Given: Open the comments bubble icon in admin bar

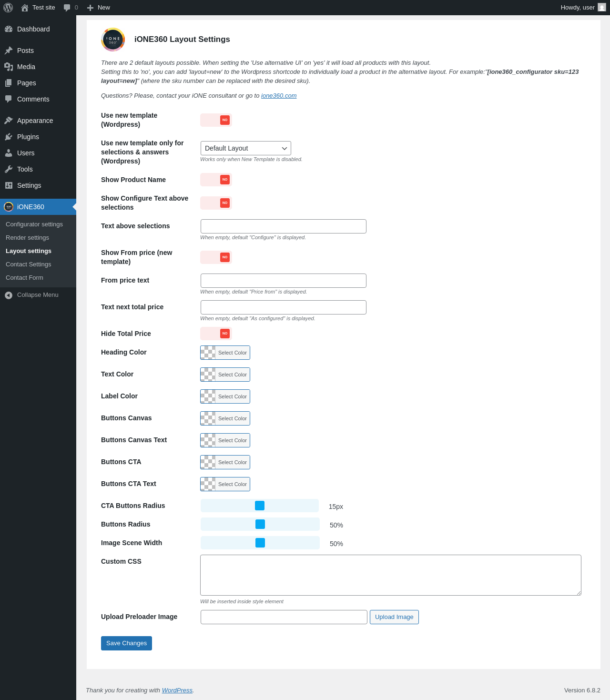Looking at the screenshot, I should point(67,8).
